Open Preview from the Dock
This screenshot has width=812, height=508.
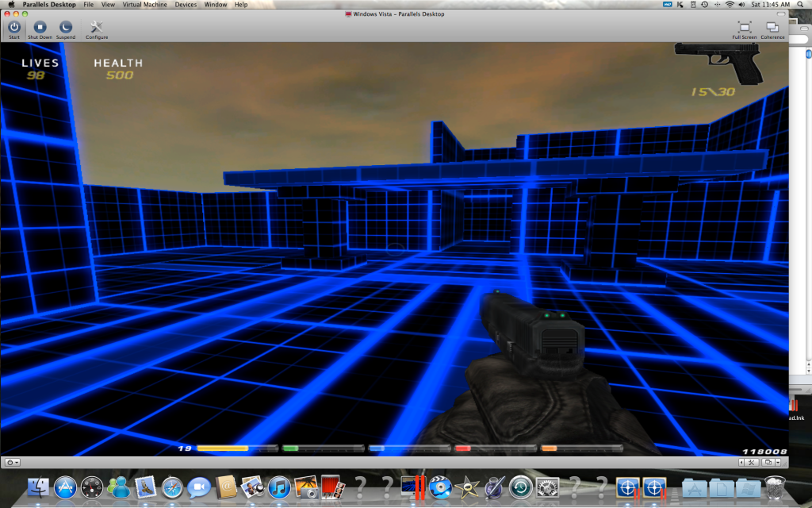(x=253, y=487)
